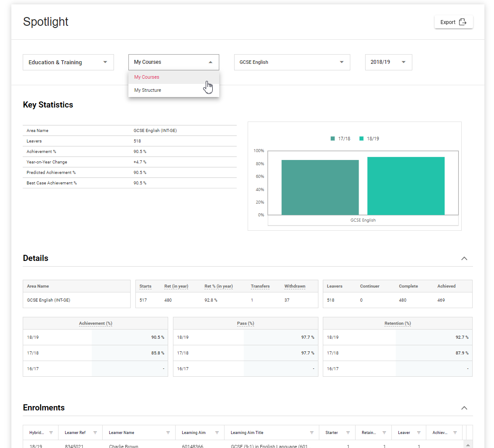Click the 17/18 achievement 85.8 % cell
The image size is (494, 448).
[x=130, y=353]
